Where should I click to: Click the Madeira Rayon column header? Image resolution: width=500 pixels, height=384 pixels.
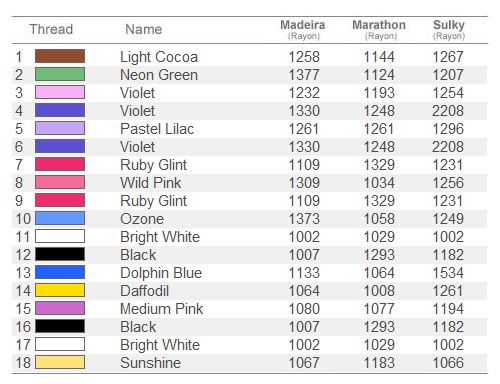[x=303, y=29]
